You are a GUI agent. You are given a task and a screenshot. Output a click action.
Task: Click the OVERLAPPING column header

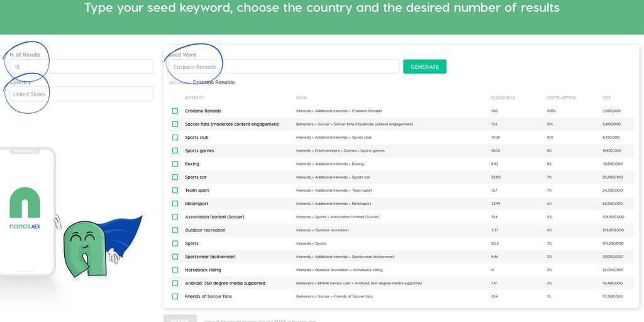click(x=561, y=97)
